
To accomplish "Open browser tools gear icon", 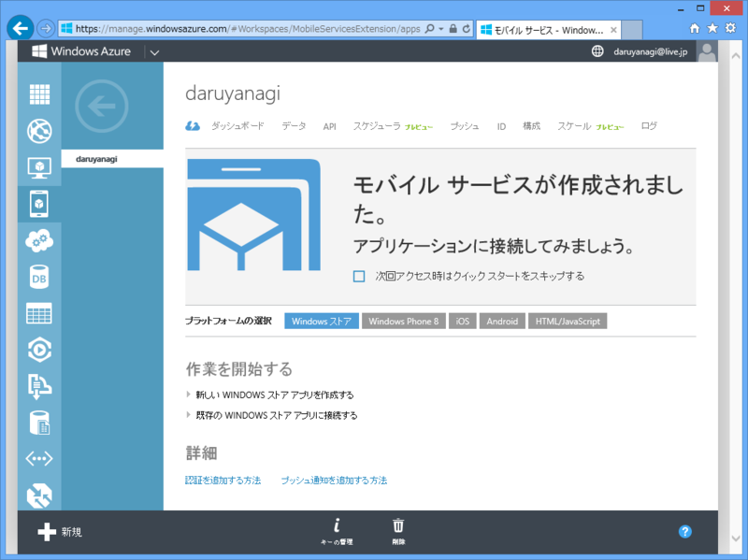I will click(x=730, y=28).
